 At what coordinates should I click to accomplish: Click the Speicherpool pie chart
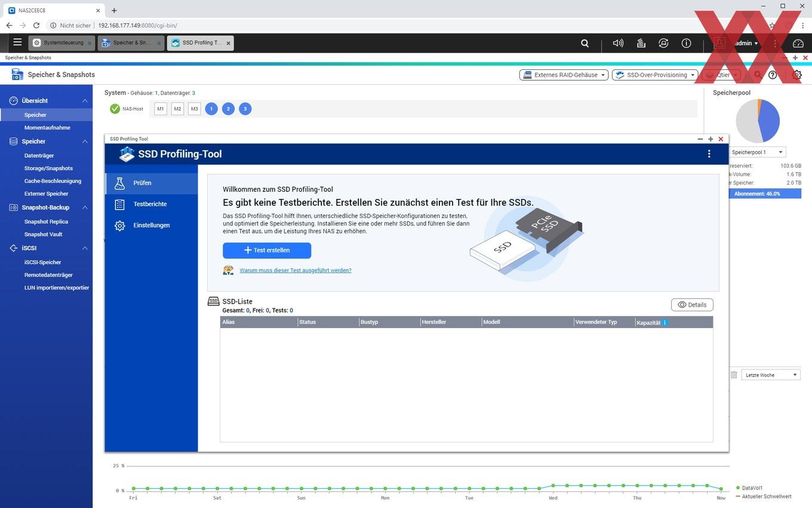(758, 121)
